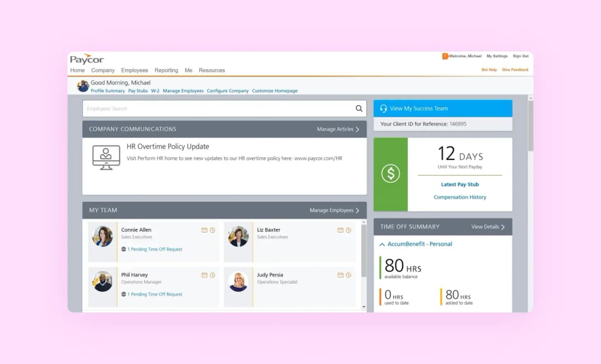Open the Me menu
The height and width of the screenshot is (364, 601).
(189, 71)
